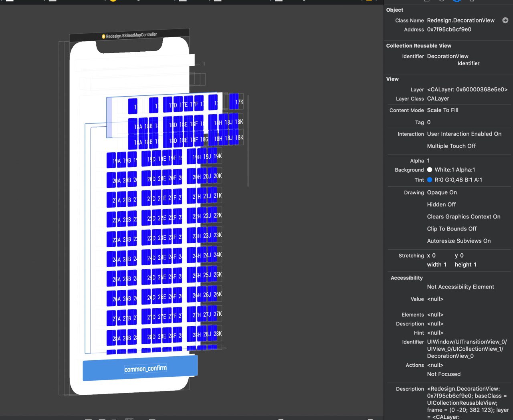This screenshot has width=513, height=420.
Task: Click the Layer value CALayer: 0x60000368e5e0
Action: coord(467,90)
